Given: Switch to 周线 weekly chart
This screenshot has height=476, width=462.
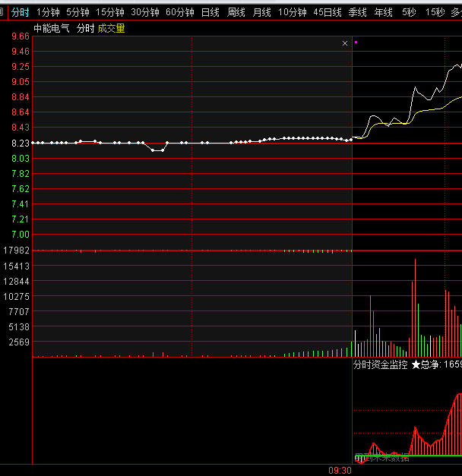Looking at the screenshot, I should pos(236,12).
